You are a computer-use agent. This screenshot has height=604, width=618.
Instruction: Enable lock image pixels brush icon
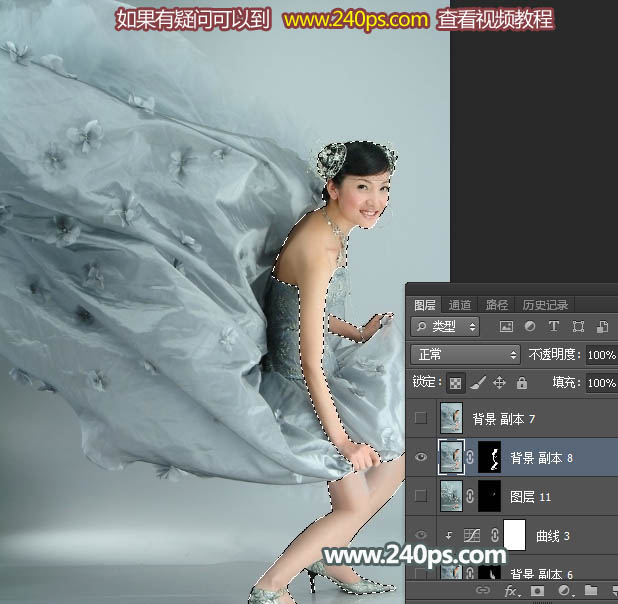tap(477, 382)
